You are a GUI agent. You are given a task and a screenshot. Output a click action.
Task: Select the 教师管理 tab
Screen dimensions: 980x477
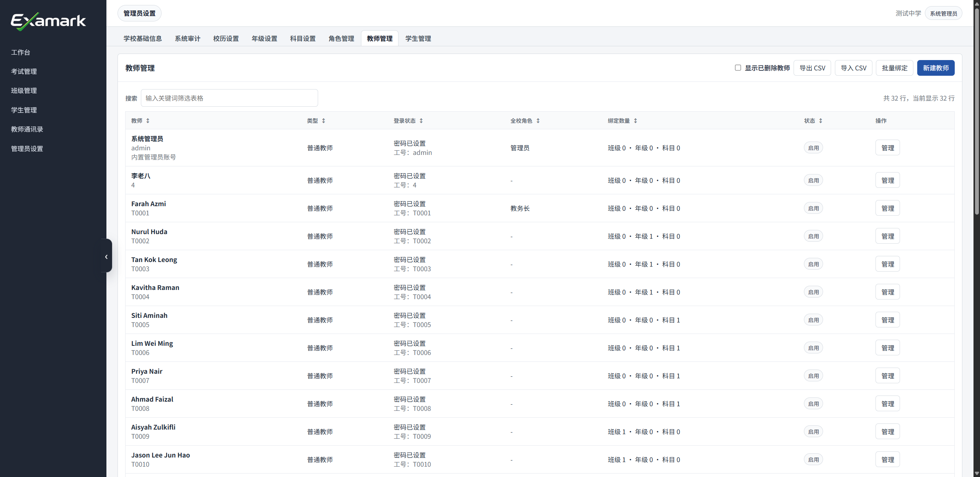click(380, 39)
